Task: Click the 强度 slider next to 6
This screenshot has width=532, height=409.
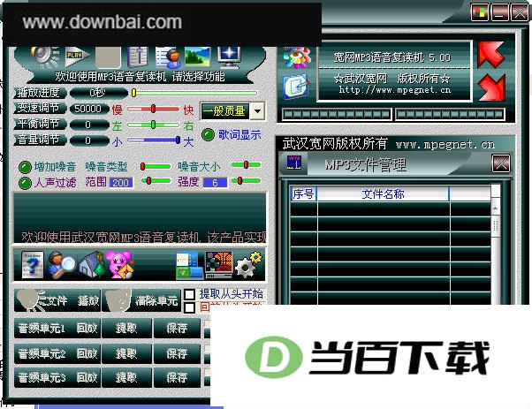Action: pos(246,181)
